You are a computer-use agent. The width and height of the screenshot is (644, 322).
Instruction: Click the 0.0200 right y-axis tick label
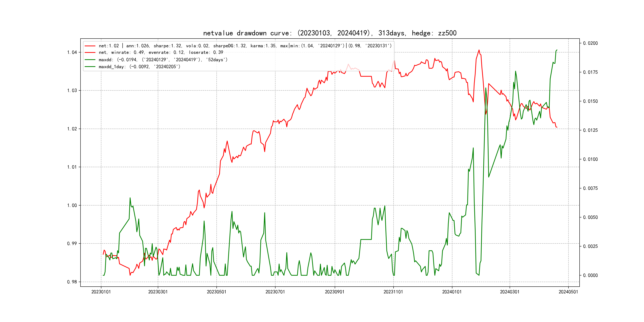pyautogui.click(x=590, y=43)
